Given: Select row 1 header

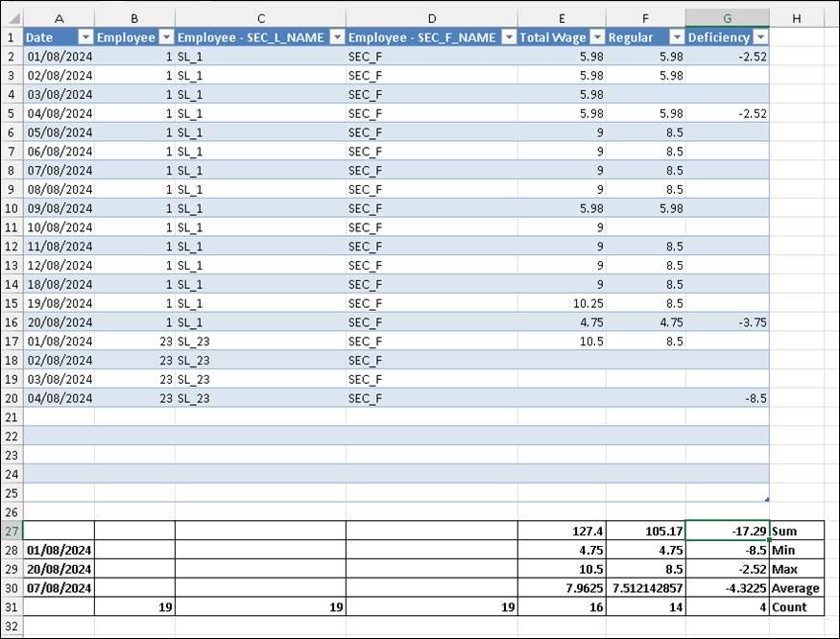Looking at the screenshot, I should coord(12,37).
